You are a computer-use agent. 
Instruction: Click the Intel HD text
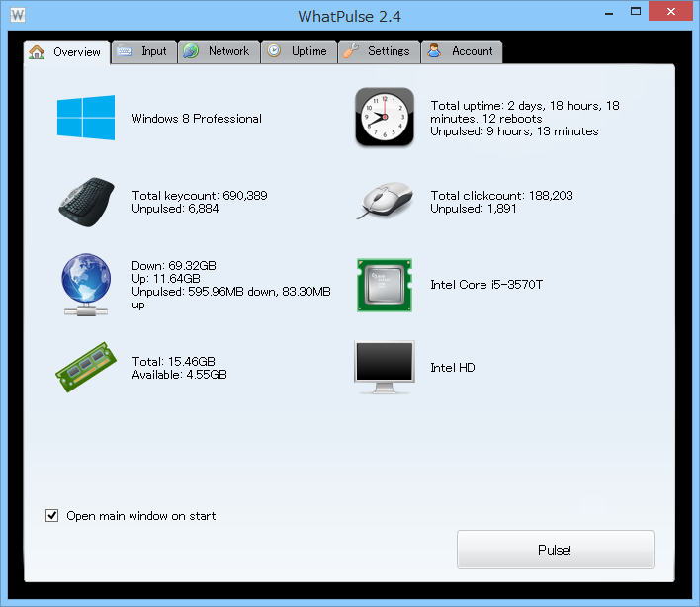tap(452, 368)
